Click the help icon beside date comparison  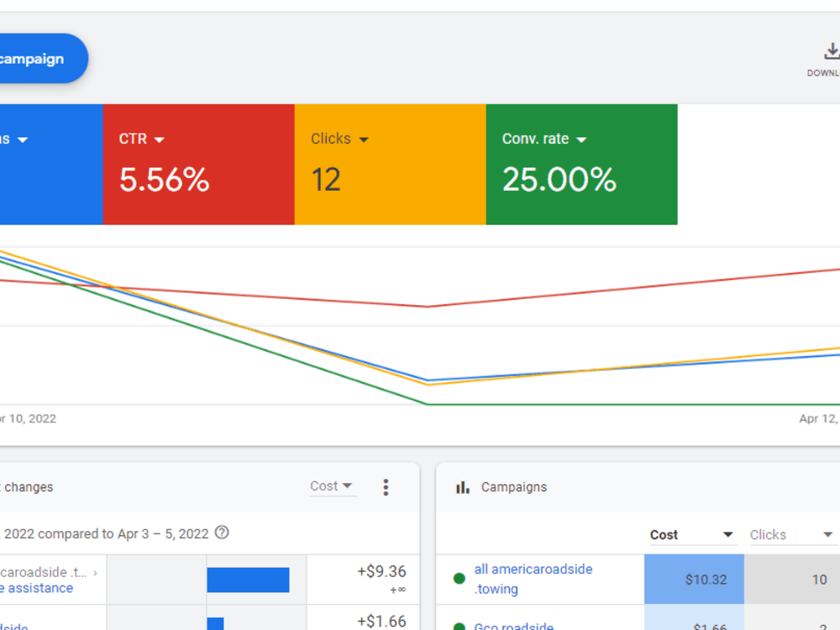coord(222,533)
